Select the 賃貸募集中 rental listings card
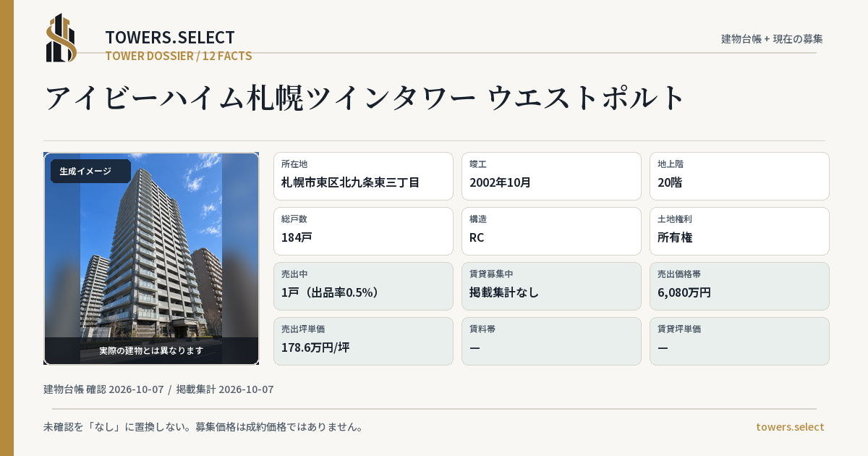Screen dimensions: 868x456 tap(551, 286)
